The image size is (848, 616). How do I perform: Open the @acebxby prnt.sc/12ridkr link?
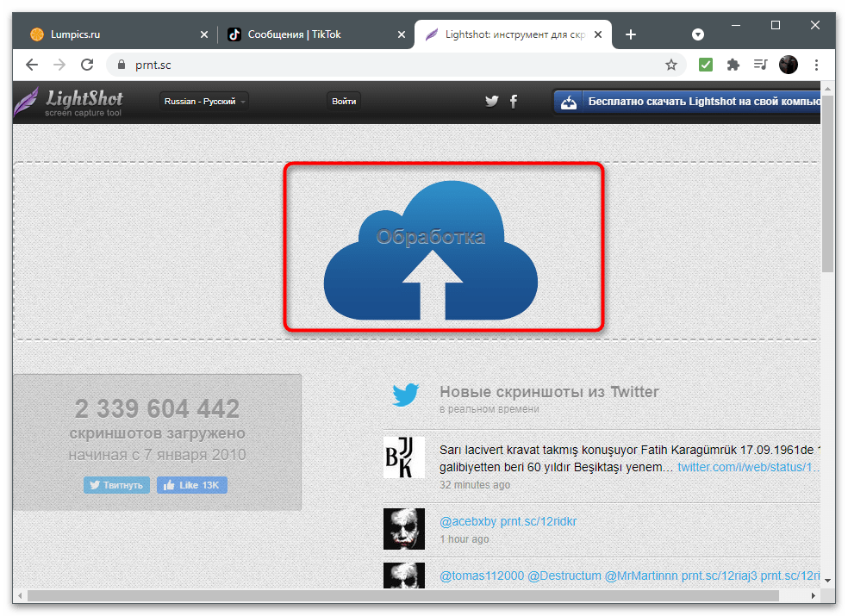tap(508, 521)
